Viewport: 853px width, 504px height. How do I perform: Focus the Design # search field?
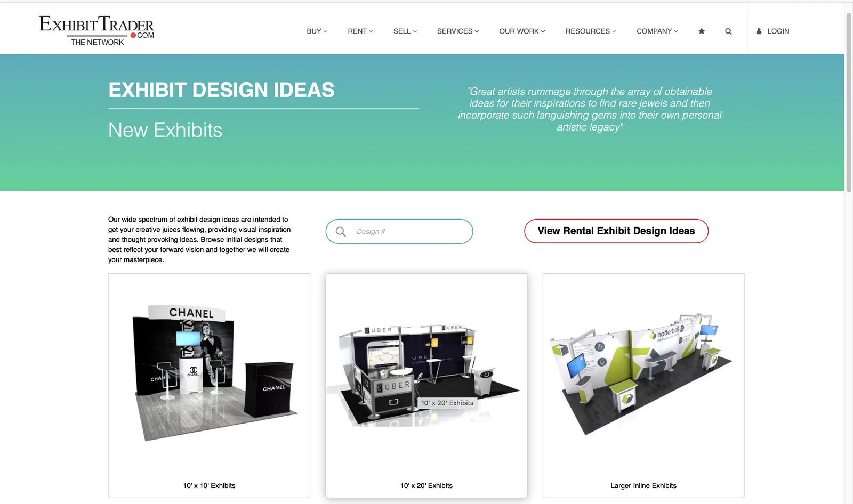point(399,231)
